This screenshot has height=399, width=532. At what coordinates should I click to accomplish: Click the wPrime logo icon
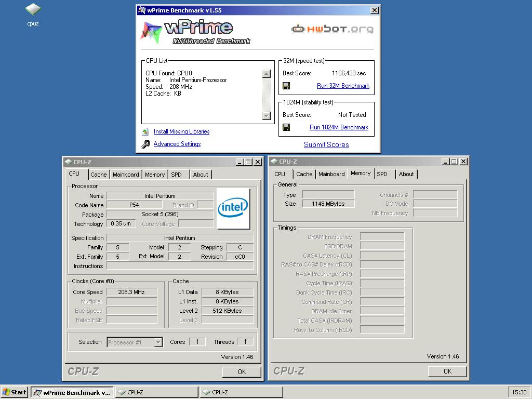(151, 32)
